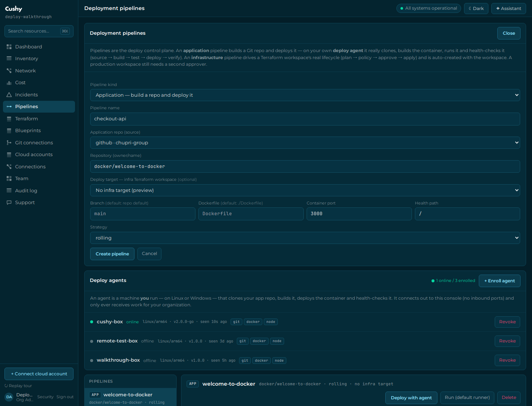Click the Repository owner/name field
Screen dimensions: 532x406
point(305,166)
